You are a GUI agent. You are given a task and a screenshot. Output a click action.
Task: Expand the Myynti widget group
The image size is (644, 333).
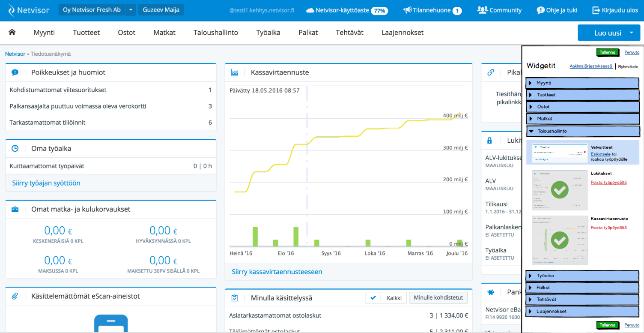point(582,83)
